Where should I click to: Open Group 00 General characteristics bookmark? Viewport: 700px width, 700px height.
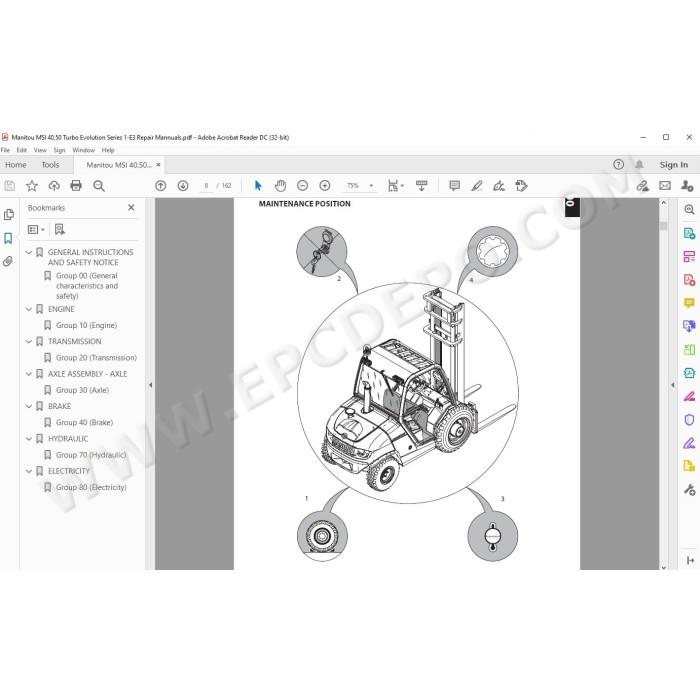[x=87, y=286]
